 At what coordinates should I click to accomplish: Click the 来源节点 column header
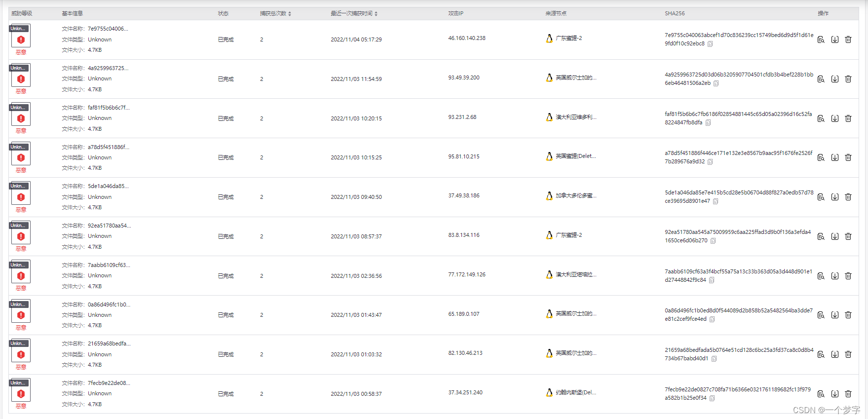point(556,13)
